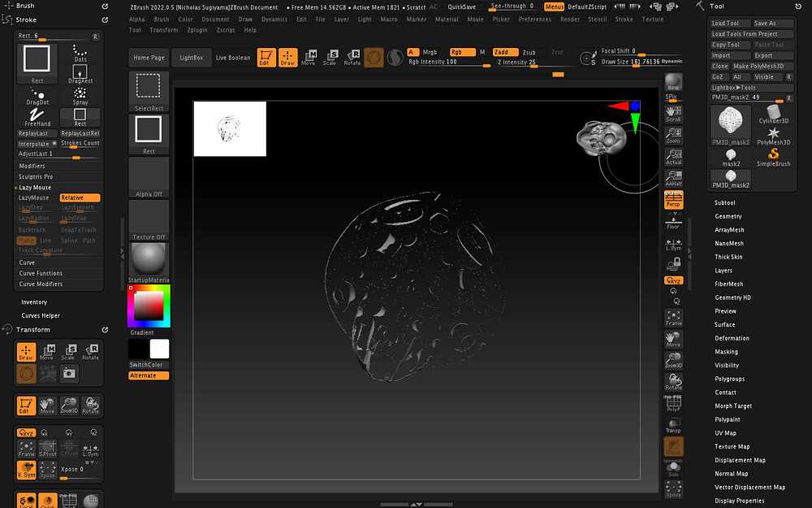Click the Frame icon on right shelf

coord(673,319)
